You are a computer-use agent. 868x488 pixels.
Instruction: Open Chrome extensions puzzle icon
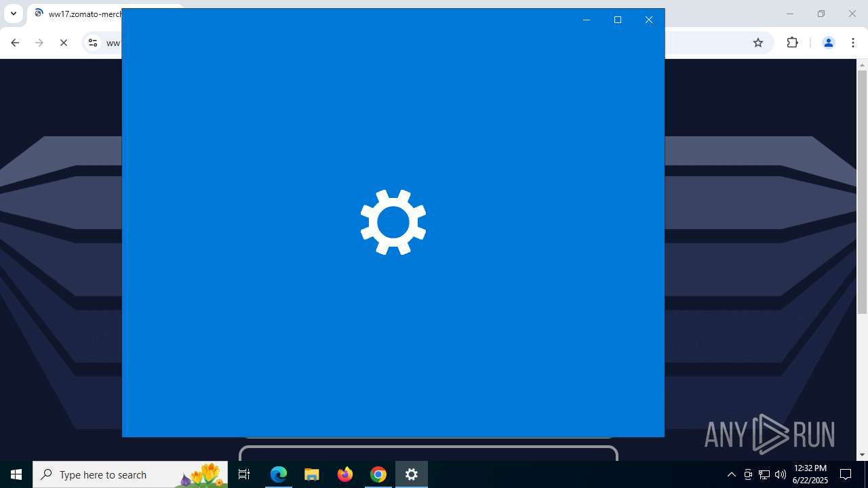[792, 43]
